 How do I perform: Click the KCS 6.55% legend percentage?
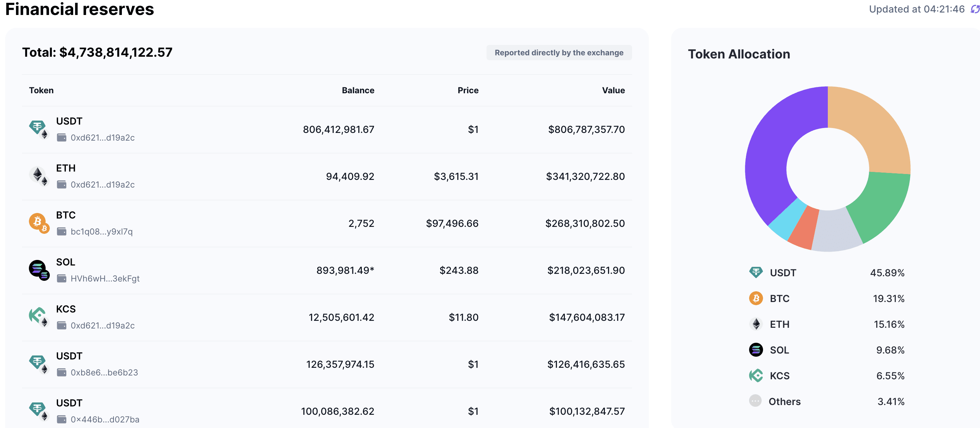[890, 376]
